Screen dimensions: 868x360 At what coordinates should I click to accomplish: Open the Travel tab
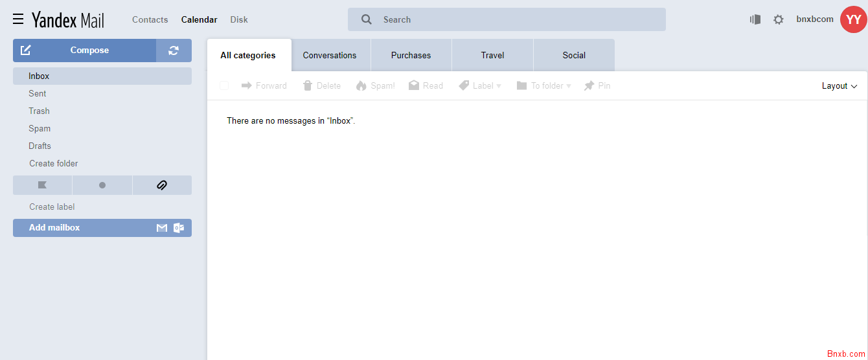pos(493,55)
